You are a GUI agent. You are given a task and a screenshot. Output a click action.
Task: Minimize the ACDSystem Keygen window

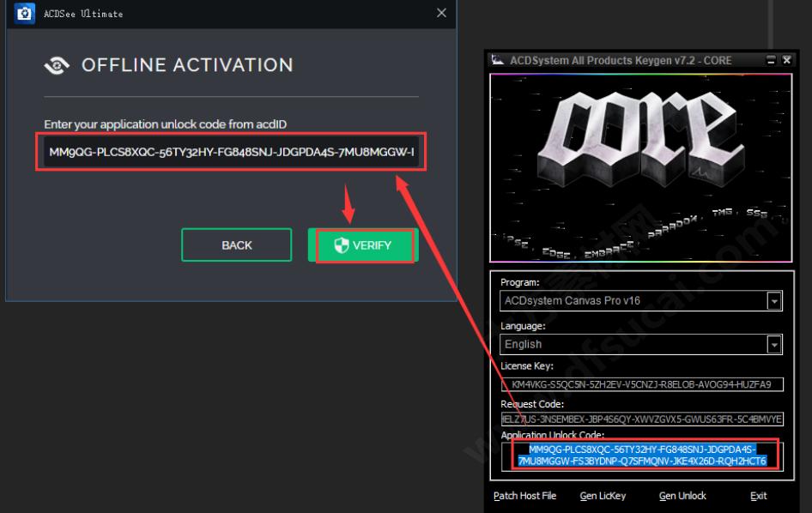(x=771, y=60)
